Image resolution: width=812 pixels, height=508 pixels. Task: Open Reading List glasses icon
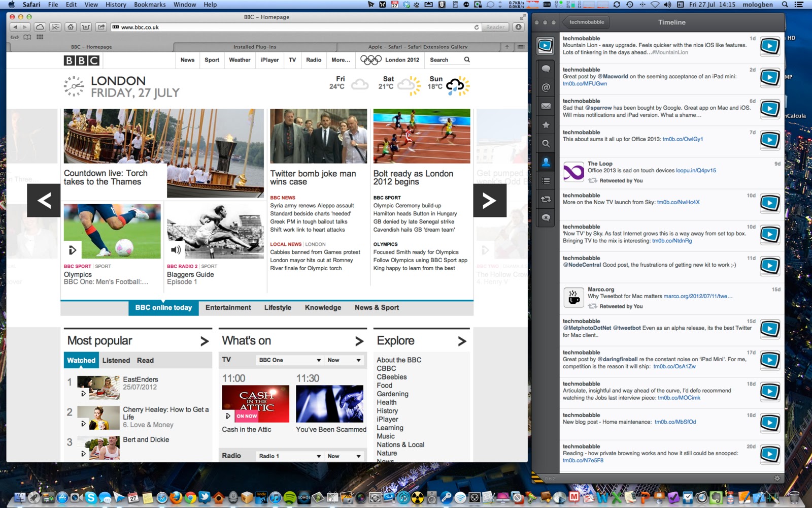coord(15,37)
